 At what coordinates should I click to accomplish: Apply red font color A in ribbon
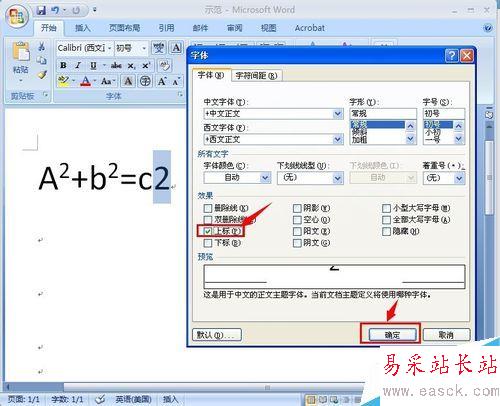[86, 81]
